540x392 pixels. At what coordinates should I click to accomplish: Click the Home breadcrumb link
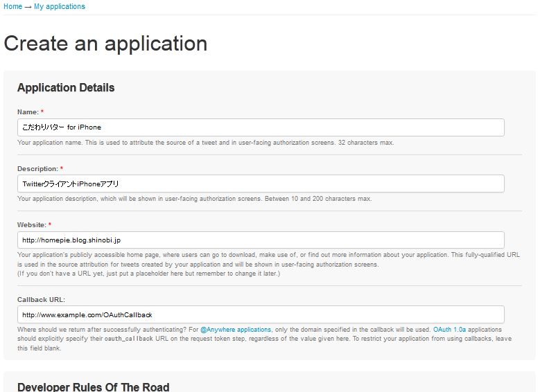12,6
